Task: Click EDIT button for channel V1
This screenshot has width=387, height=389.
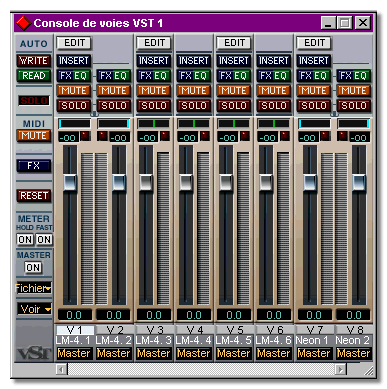Action: pos(74,43)
